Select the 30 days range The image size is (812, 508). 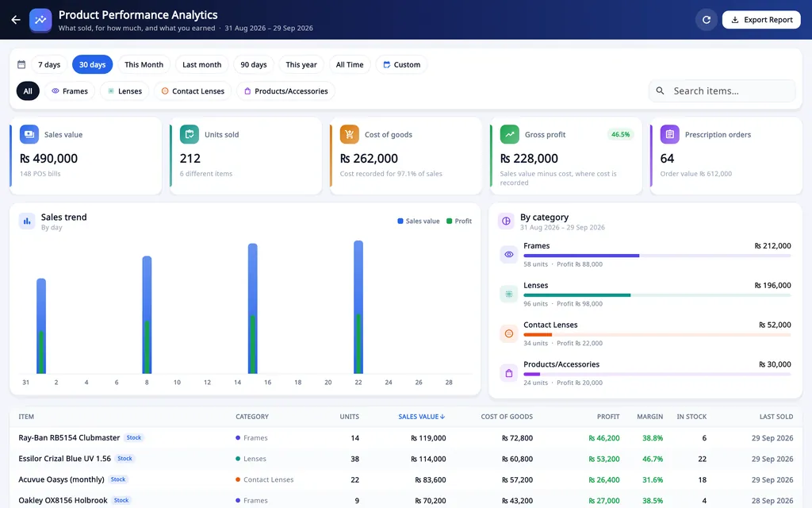[92, 64]
